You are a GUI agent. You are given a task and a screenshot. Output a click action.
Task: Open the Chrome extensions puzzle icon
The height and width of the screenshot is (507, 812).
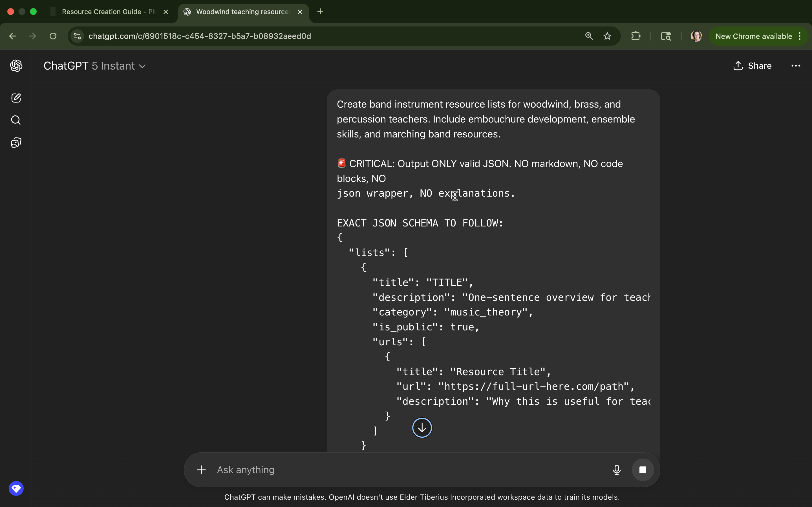(x=636, y=36)
